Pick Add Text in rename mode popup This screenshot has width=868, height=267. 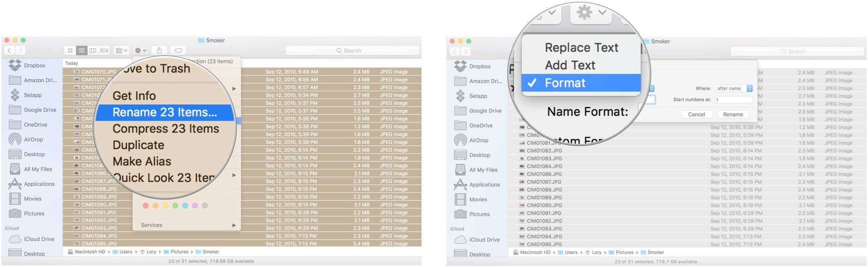coord(570,65)
